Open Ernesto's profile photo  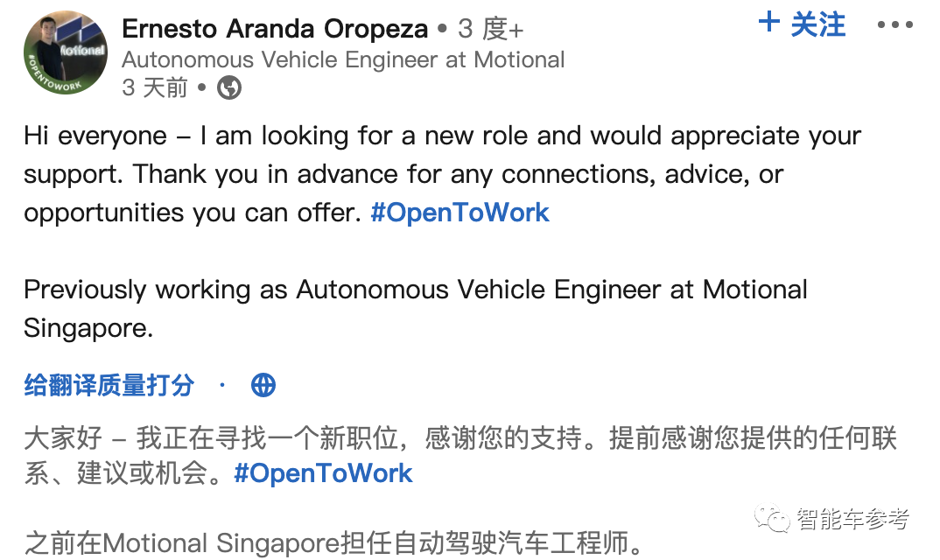pos(65,52)
